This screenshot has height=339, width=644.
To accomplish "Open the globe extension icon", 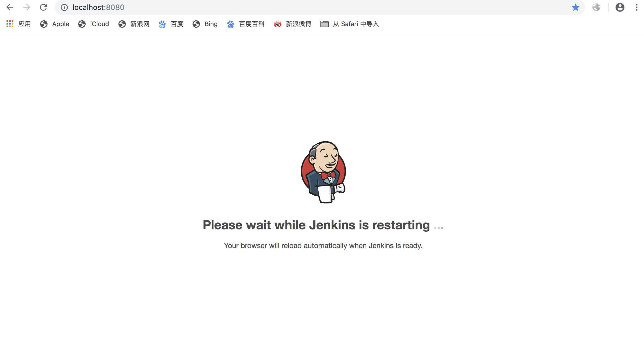I will tap(596, 7).
